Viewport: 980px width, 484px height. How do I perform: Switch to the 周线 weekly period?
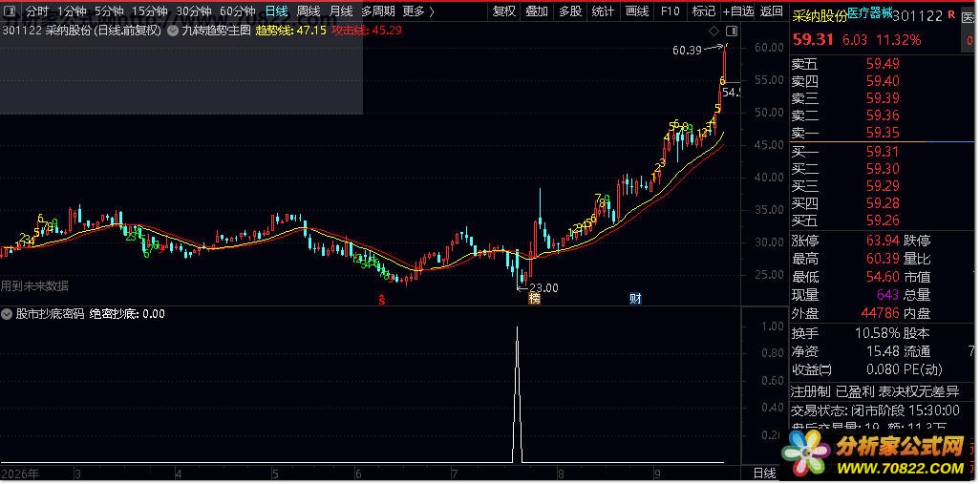pyautogui.click(x=309, y=11)
